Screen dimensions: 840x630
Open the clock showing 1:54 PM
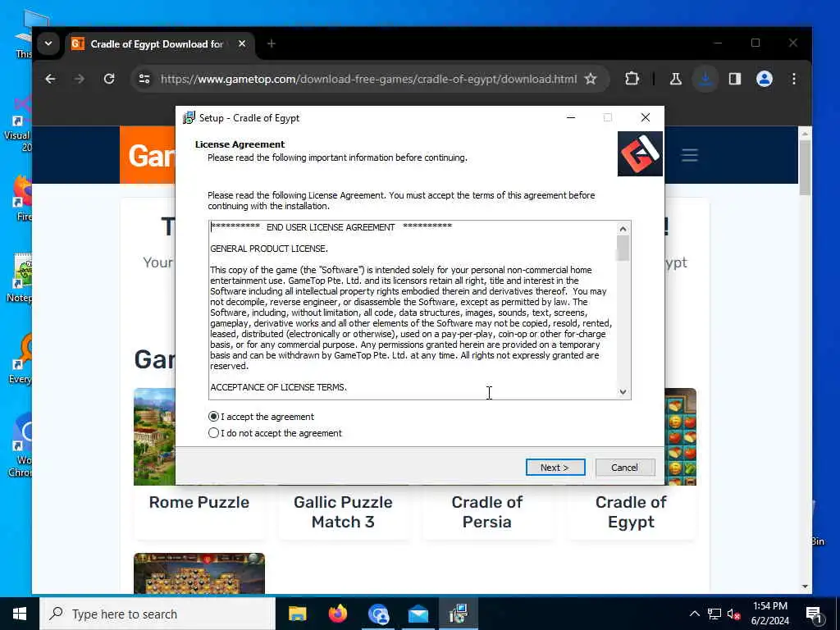click(x=769, y=614)
